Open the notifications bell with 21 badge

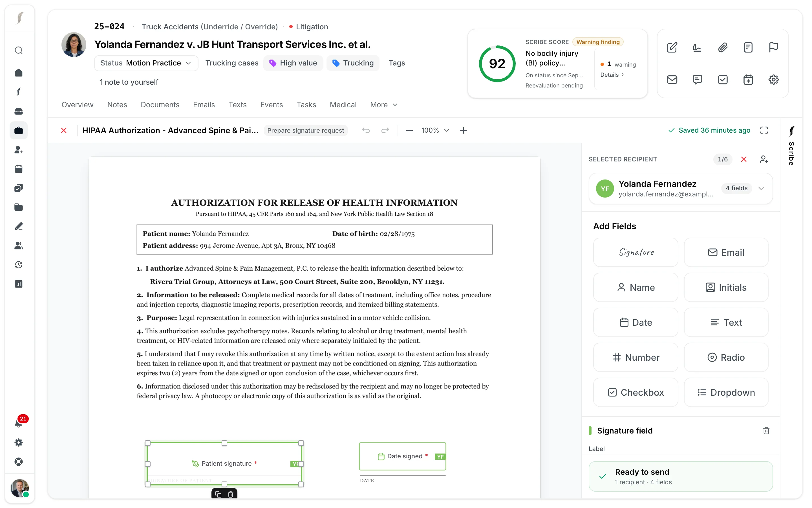[x=19, y=423]
